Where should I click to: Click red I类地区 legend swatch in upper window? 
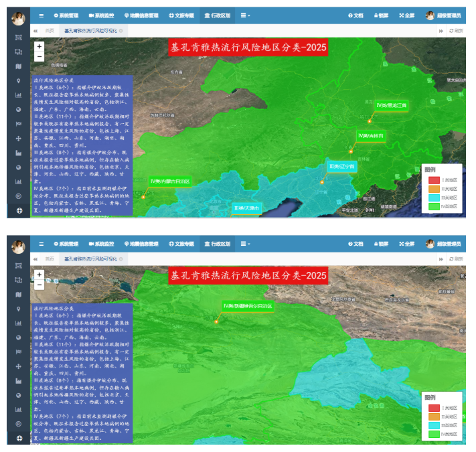[x=434, y=180]
